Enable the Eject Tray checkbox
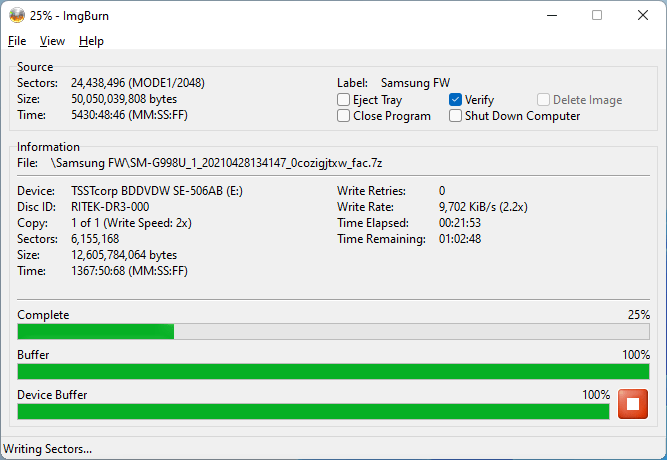This screenshot has width=667, height=460. pos(344,100)
